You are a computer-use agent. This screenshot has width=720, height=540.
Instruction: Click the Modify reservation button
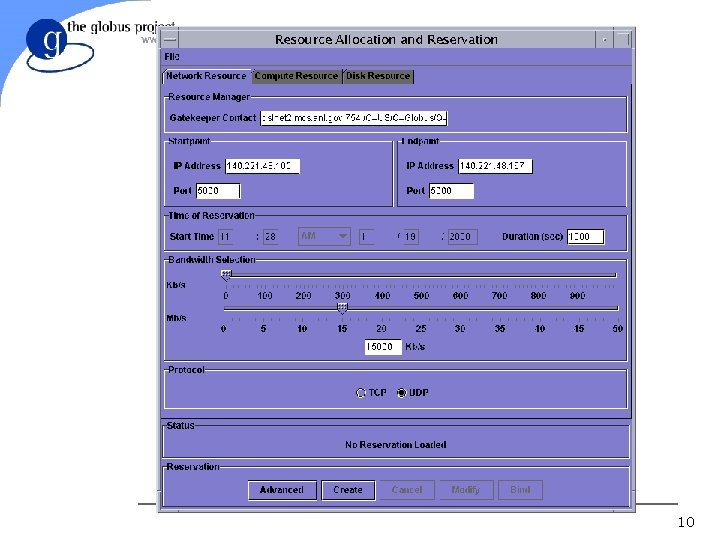(x=466, y=490)
